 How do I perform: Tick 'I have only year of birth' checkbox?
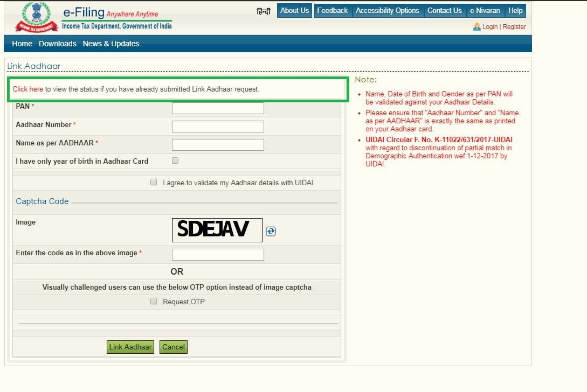(175, 161)
